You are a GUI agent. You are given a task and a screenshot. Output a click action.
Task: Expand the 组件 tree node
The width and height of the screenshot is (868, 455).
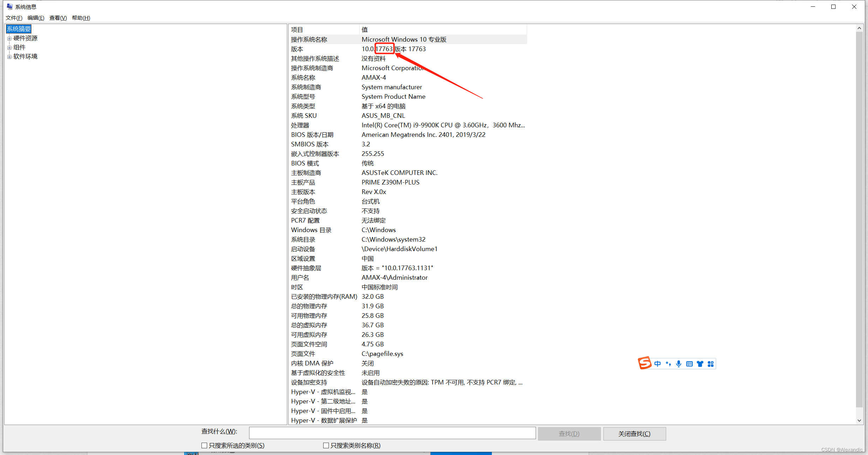9,48
